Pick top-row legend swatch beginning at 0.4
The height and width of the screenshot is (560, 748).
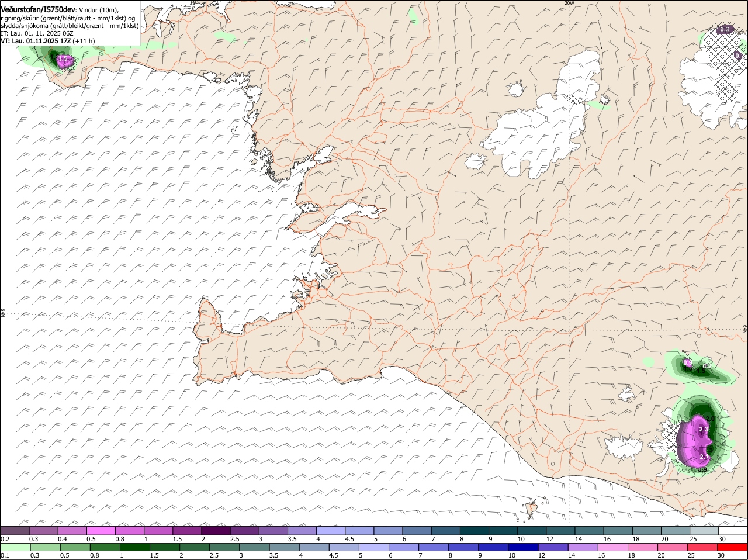tap(72, 530)
